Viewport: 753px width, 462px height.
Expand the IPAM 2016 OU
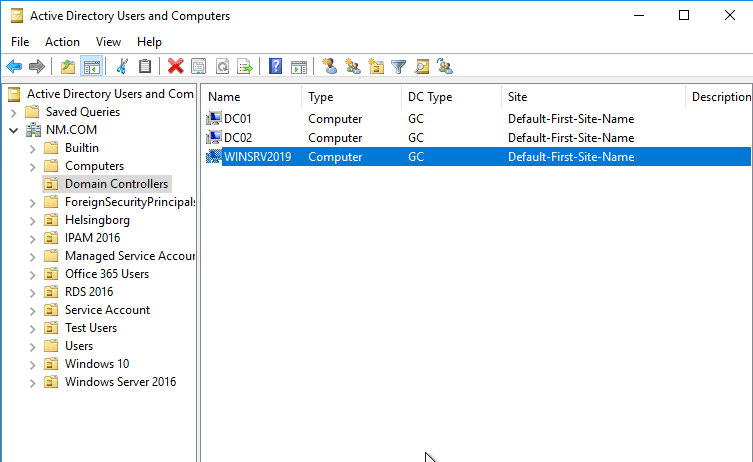pos(32,239)
